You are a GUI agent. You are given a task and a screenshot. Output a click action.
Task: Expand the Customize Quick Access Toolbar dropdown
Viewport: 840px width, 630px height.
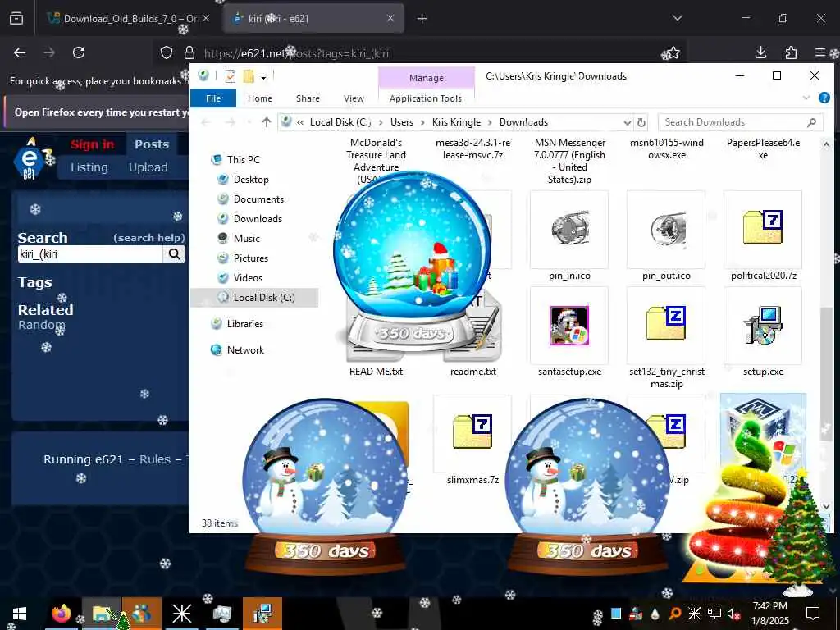pos(263,76)
